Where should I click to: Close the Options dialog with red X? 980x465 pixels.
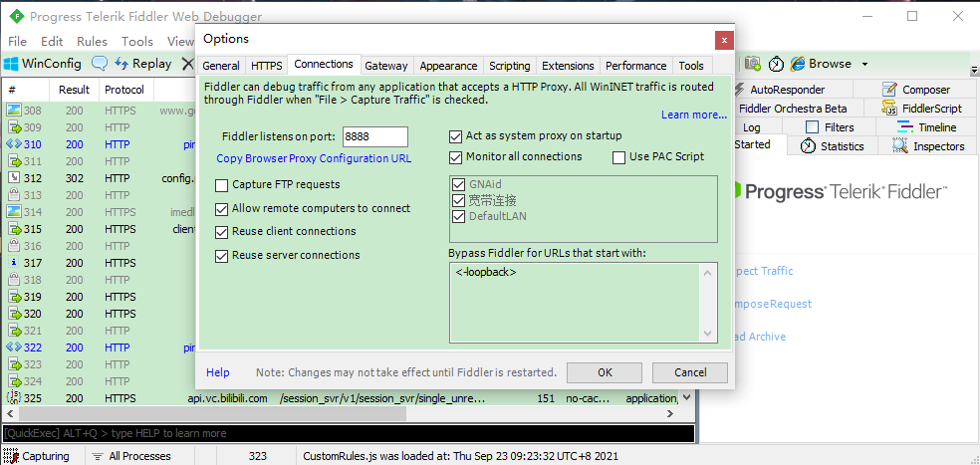724,40
